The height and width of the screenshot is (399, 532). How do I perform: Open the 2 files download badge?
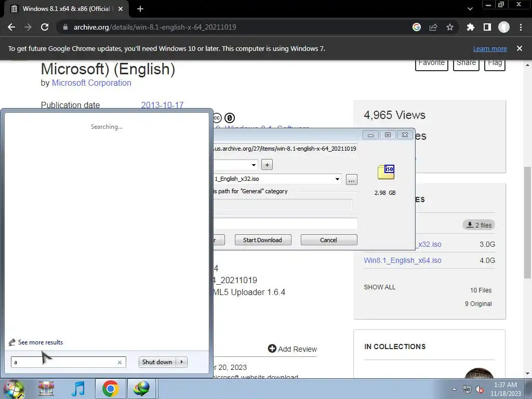pyautogui.click(x=478, y=225)
